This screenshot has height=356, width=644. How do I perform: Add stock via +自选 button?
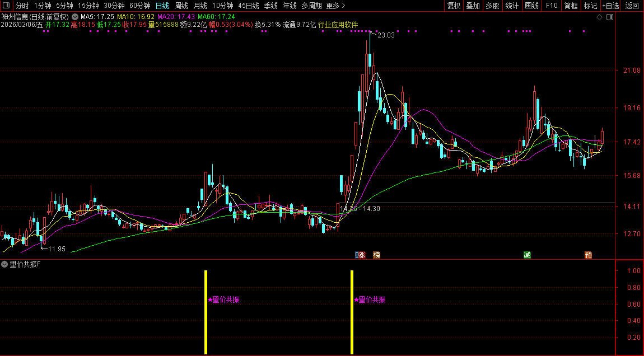tap(611, 6)
